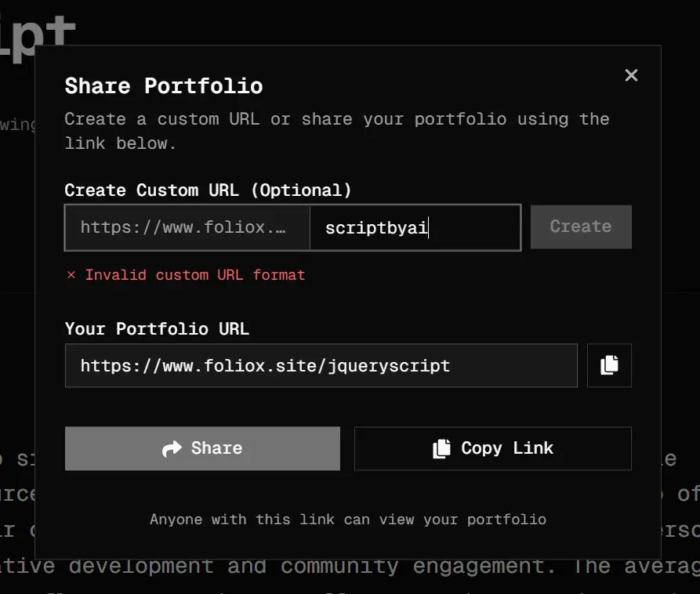Click the X icon to dismiss the dialog
The height and width of the screenshot is (594, 700).
coord(632,75)
